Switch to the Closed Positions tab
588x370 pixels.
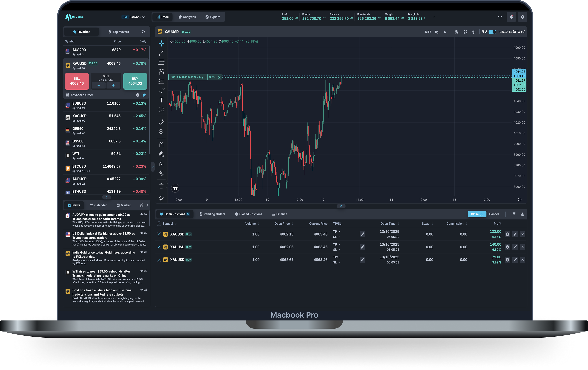tap(248, 214)
